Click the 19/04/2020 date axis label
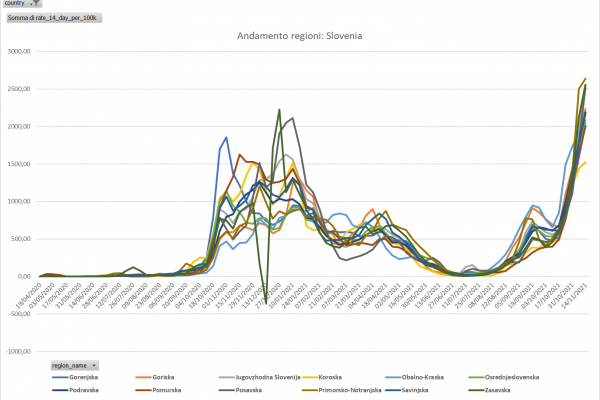 (29, 295)
